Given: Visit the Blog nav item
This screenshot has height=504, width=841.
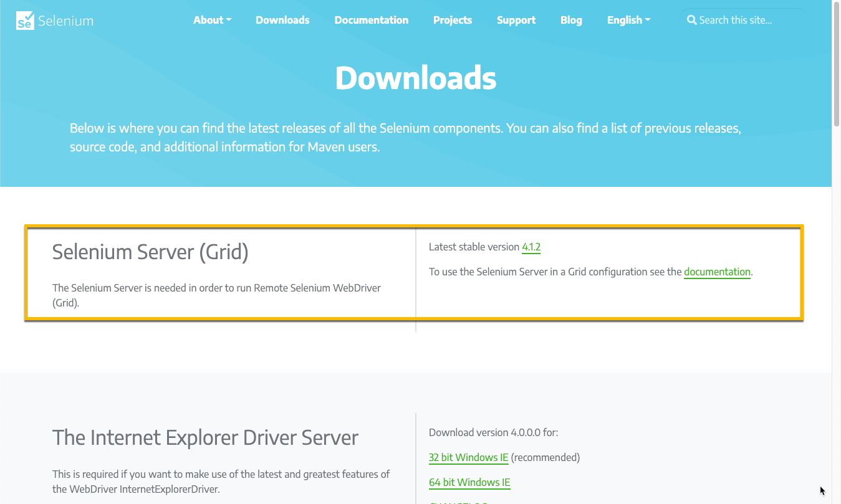Looking at the screenshot, I should 571,20.
